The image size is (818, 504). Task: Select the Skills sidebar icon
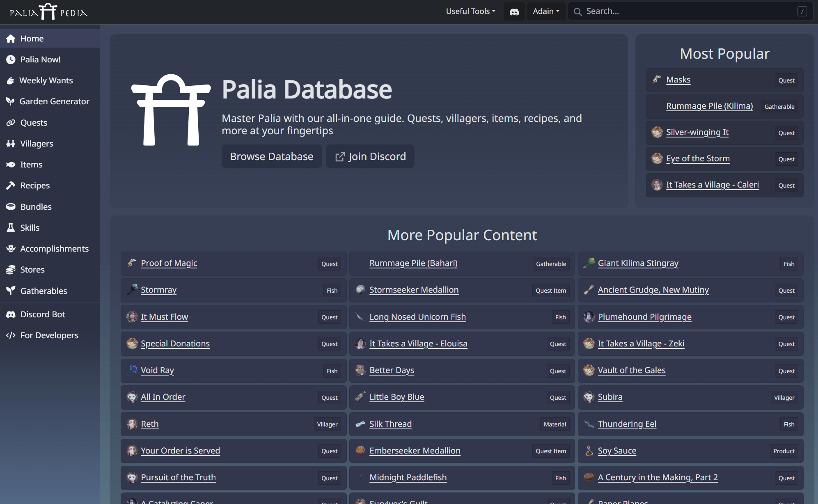click(x=11, y=227)
